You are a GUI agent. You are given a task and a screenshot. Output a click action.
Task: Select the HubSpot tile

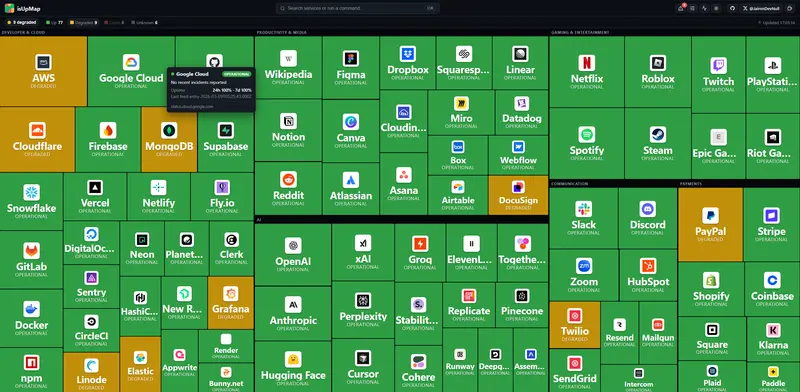[647, 275]
